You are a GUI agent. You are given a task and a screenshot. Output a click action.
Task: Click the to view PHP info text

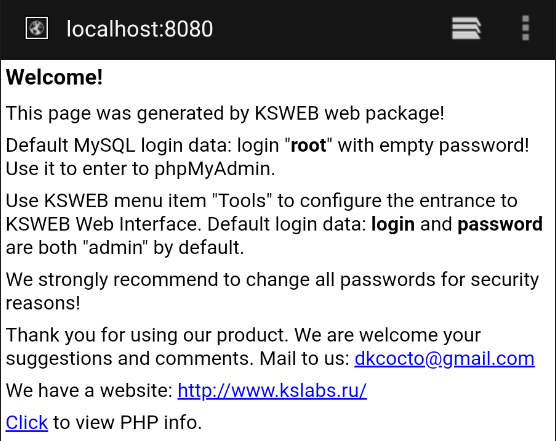pos(127,423)
